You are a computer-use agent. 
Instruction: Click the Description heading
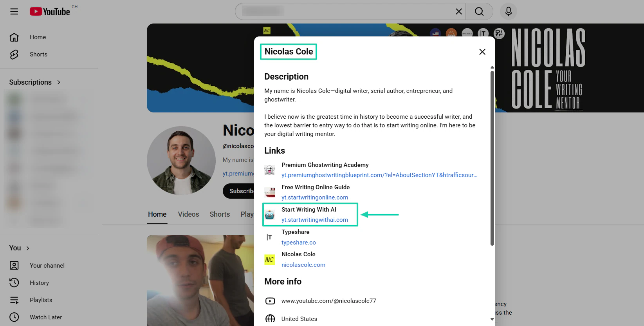point(286,77)
